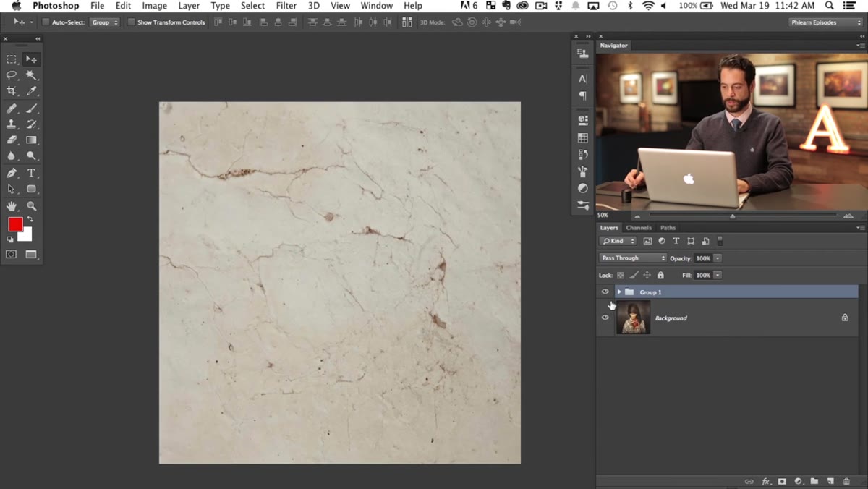
Task: Select the Eyedropper tool
Action: click(31, 91)
